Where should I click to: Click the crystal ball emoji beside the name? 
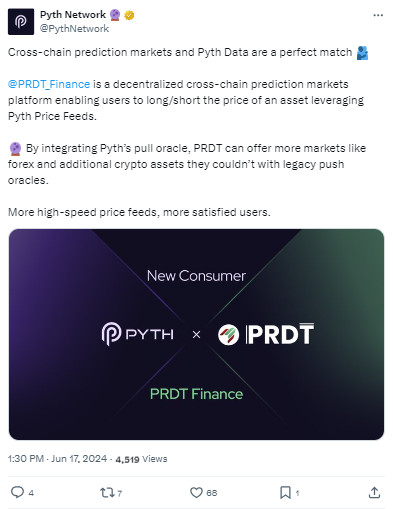click(115, 15)
